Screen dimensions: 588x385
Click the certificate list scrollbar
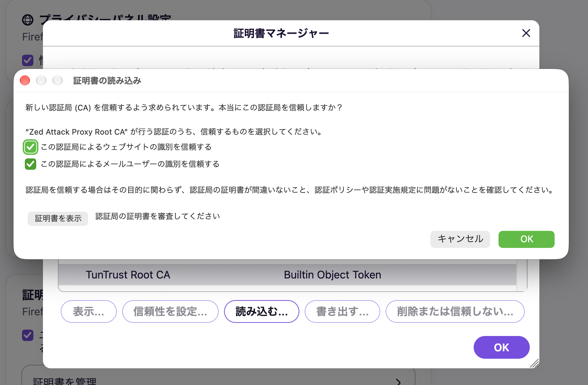(x=522, y=275)
